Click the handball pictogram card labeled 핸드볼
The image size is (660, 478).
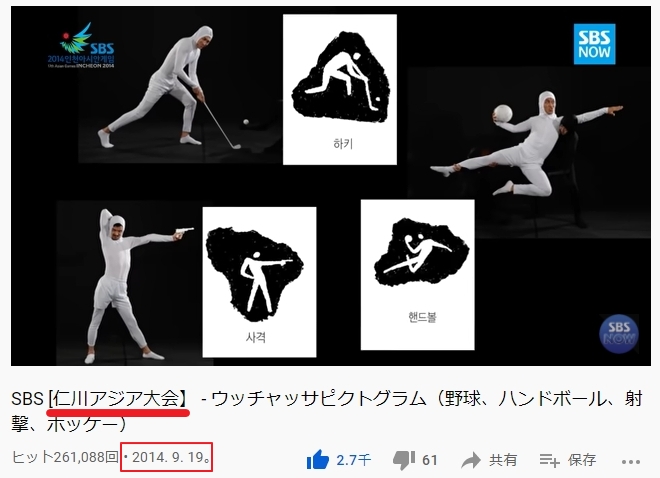[x=418, y=275]
